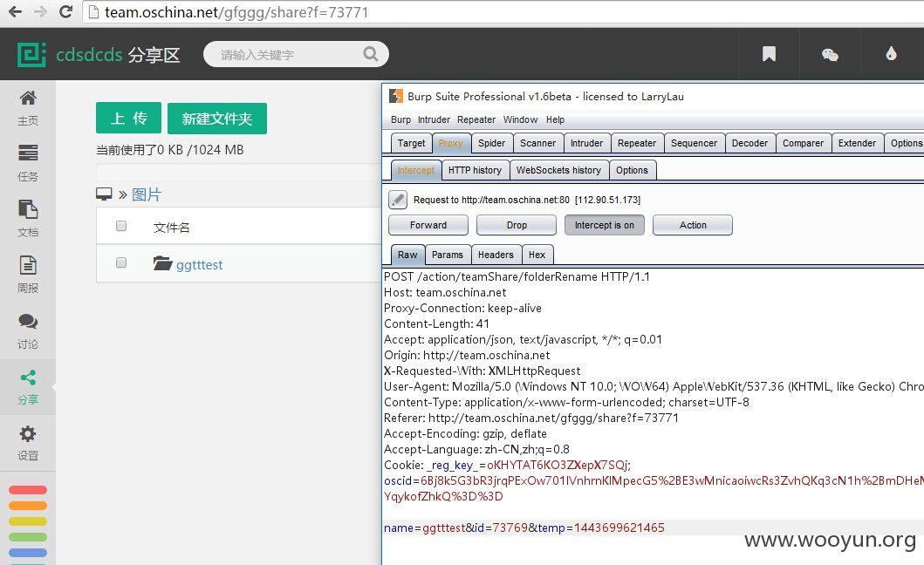Check the 文件名 select-all checkbox
924x565 pixels.
click(x=121, y=226)
